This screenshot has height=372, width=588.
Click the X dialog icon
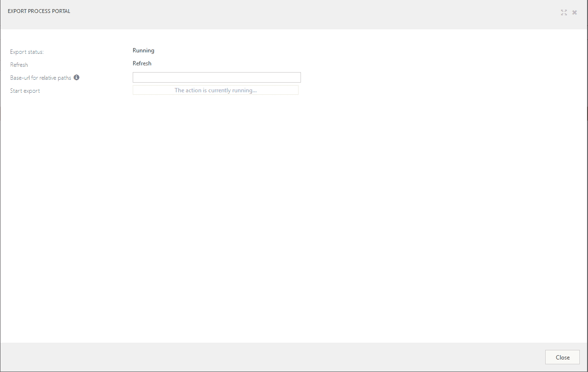pos(575,12)
